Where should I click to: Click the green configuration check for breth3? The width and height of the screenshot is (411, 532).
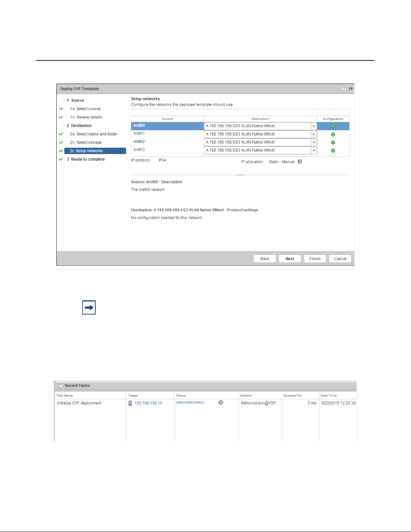[333, 150]
